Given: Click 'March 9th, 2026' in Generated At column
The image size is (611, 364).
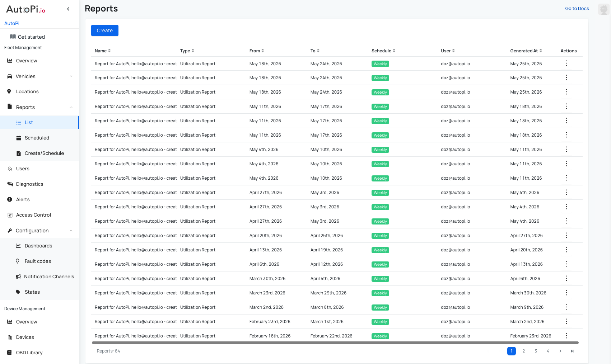Looking at the screenshot, I should click(527, 307).
